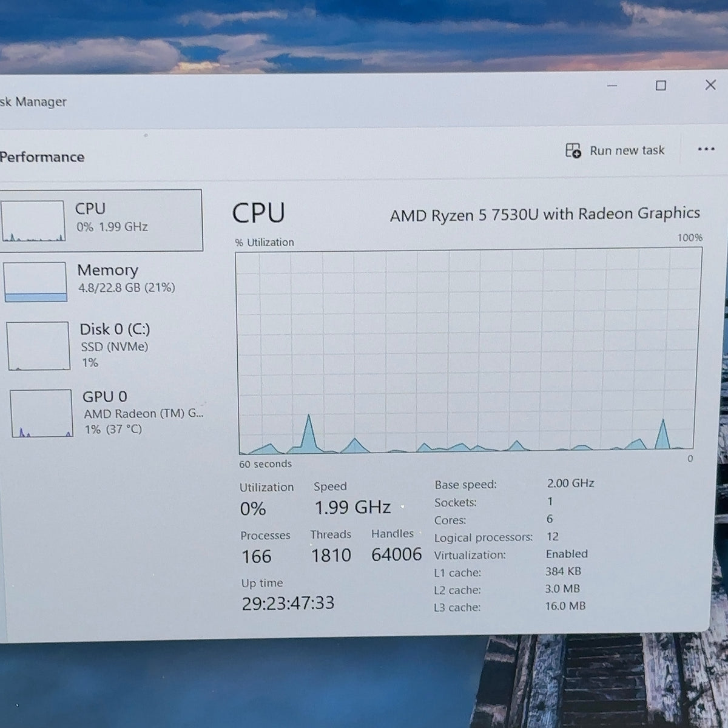Viewport: 728px width, 728px height.
Task: Click the L2 cache 3.0 MB value
Action: tap(562, 588)
